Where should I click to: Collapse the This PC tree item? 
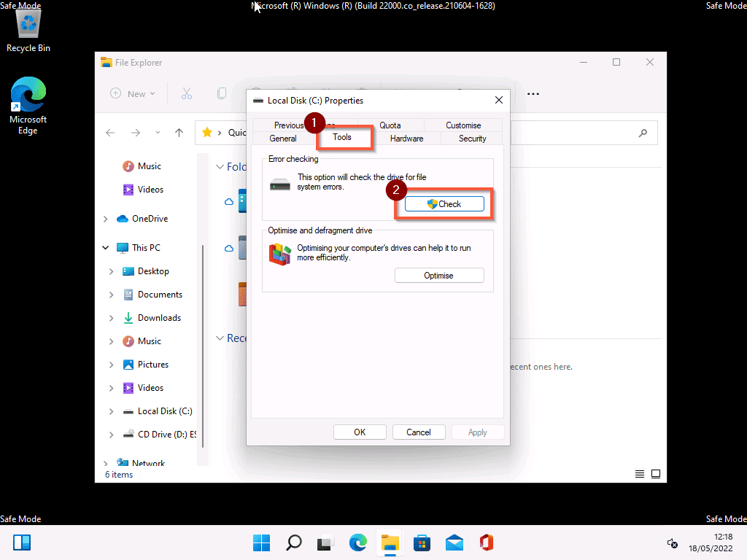click(105, 247)
